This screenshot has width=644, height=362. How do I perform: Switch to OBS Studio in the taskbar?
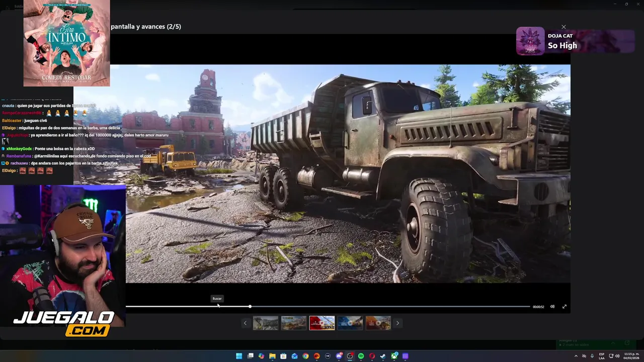[x=350, y=356]
